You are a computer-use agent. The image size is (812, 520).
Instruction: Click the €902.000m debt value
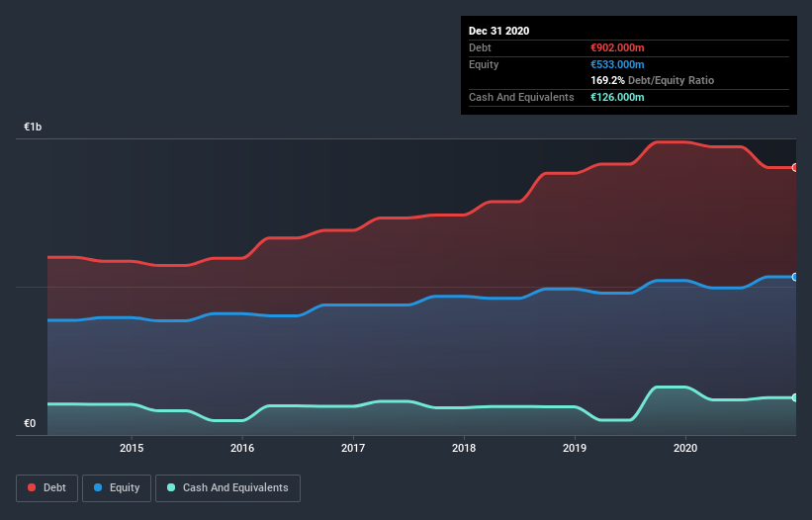[x=617, y=47]
